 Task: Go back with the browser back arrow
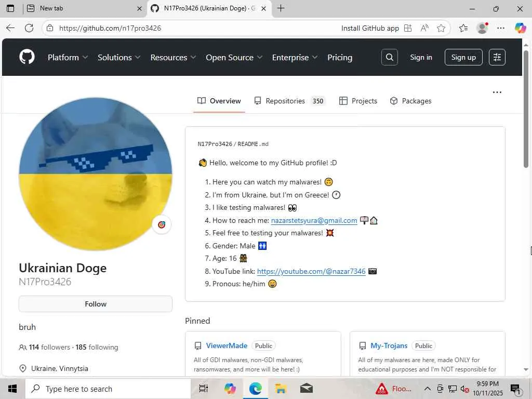point(10,28)
